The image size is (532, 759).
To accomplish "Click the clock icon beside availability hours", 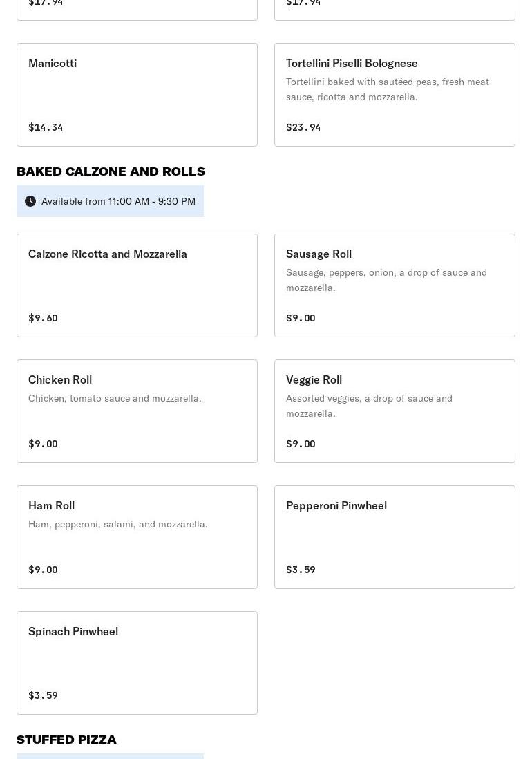I will click(30, 201).
